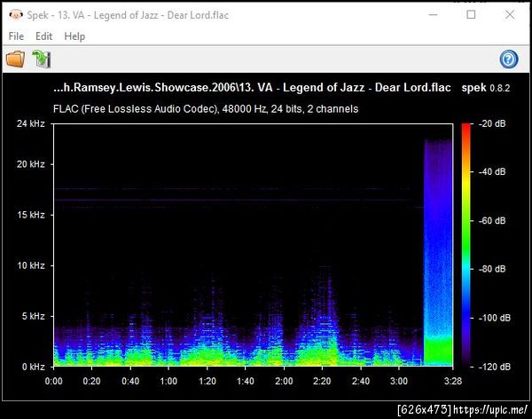Open the File menu
Screen dimensions: 532x419
coord(16,36)
